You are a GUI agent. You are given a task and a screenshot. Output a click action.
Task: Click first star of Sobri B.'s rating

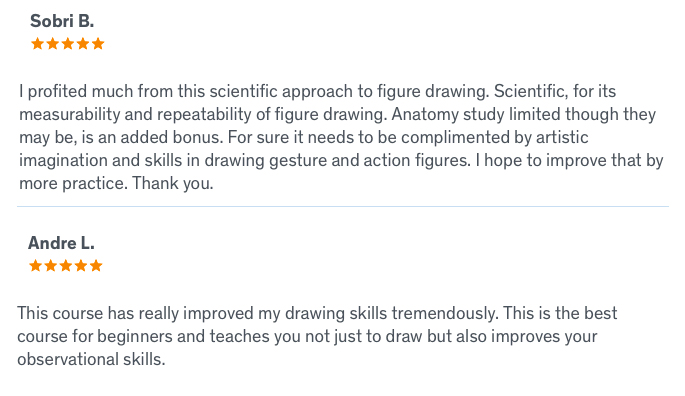point(38,44)
